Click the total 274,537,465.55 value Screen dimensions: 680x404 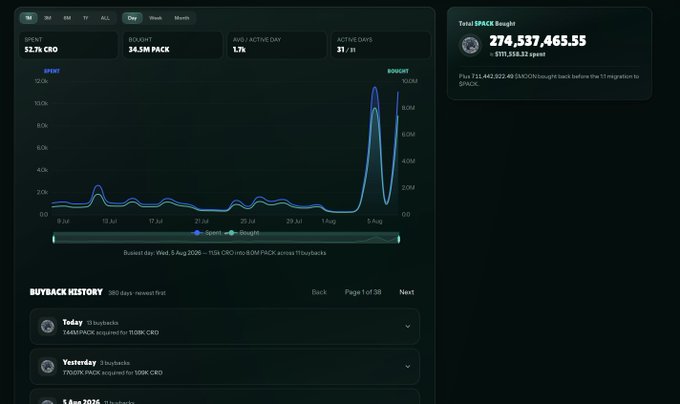coord(538,41)
